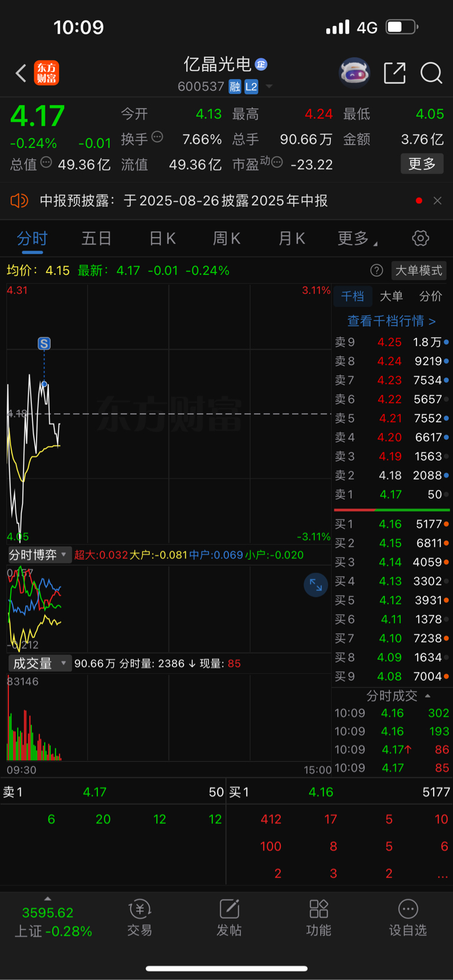Tap the 4.17↑ trade tick with volume 86
453x980 pixels.
392,749
